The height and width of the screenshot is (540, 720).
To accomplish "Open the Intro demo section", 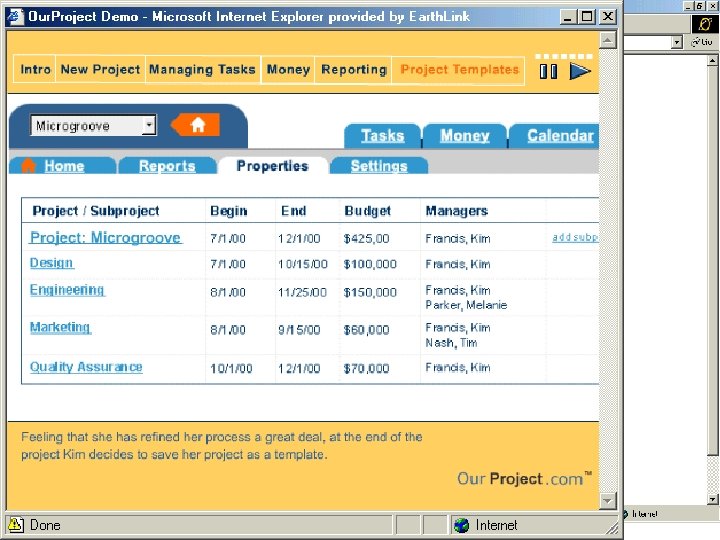I will click(35, 69).
